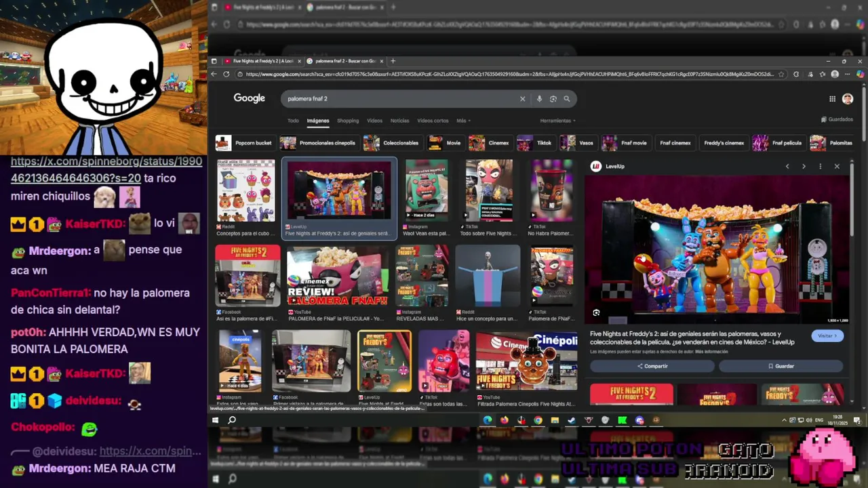Open the x.com spinneborg link in chat
Screen dimensions: 868x488
click(106, 170)
